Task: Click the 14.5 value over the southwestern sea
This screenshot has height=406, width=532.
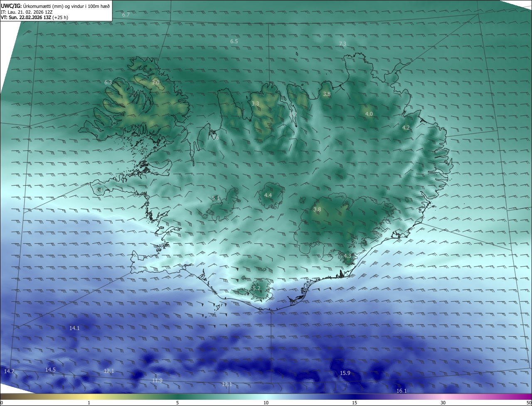Action: [x=50, y=369]
